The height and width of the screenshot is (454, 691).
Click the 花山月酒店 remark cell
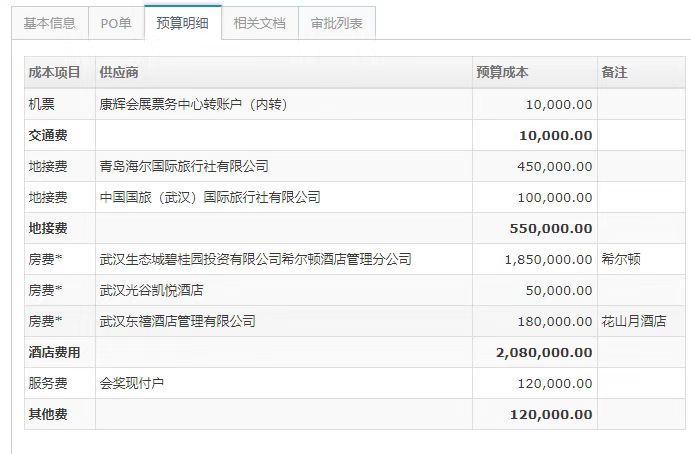632,321
